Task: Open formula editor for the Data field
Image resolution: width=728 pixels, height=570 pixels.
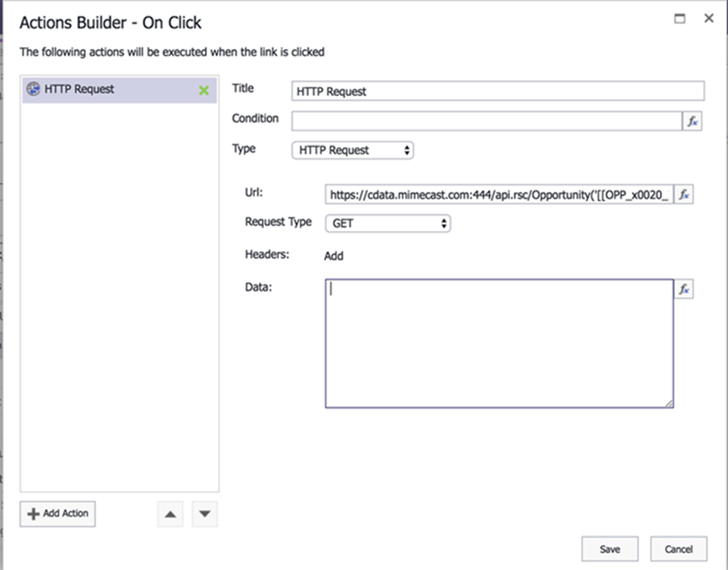Action: [684, 289]
